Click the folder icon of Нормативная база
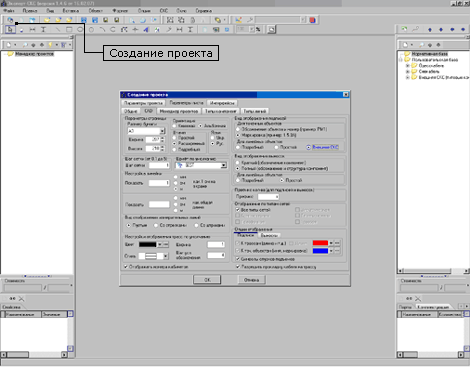 pyautogui.click(x=407, y=54)
